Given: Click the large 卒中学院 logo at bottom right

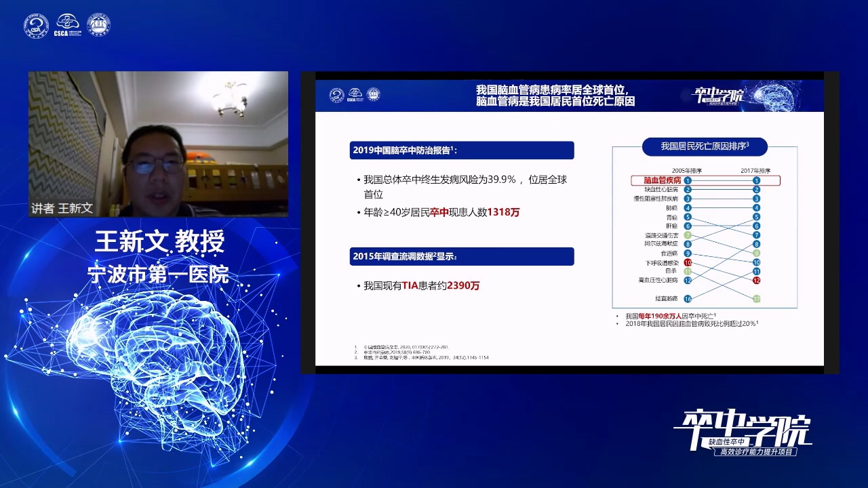Looking at the screenshot, I should pos(743,432).
